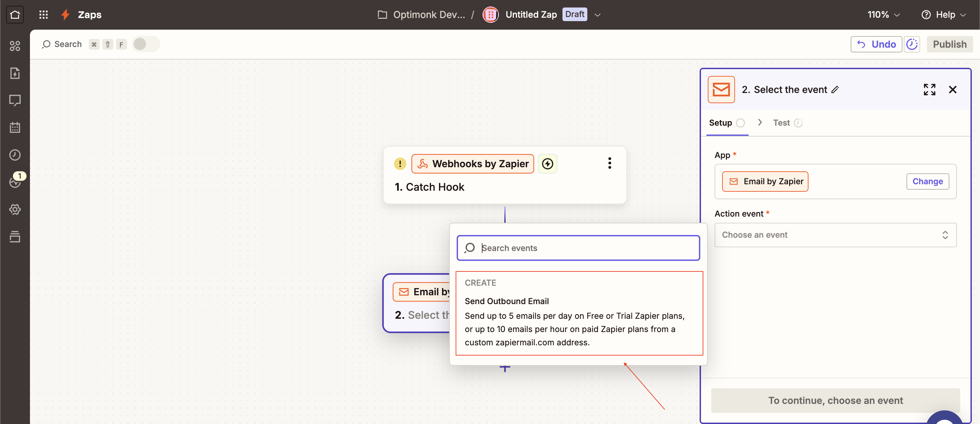Click the Untitled Zap avatar icon
Viewport: 980px width, 424px height.
point(490,14)
